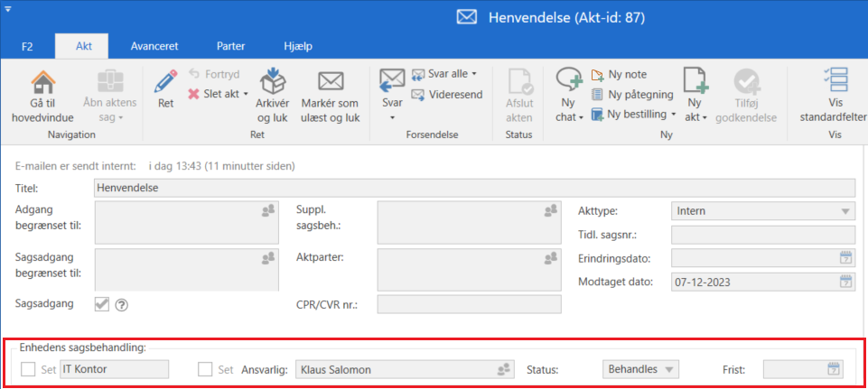The width and height of the screenshot is (868, 389).
Task: Open calendar picker for Modtaget dato
Action: [845, 282]
